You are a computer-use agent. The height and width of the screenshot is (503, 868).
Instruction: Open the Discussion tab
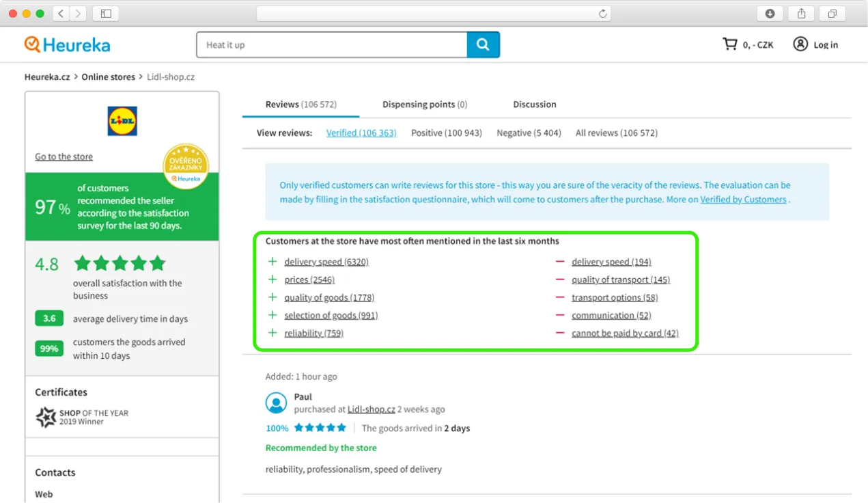coord(534,104)
